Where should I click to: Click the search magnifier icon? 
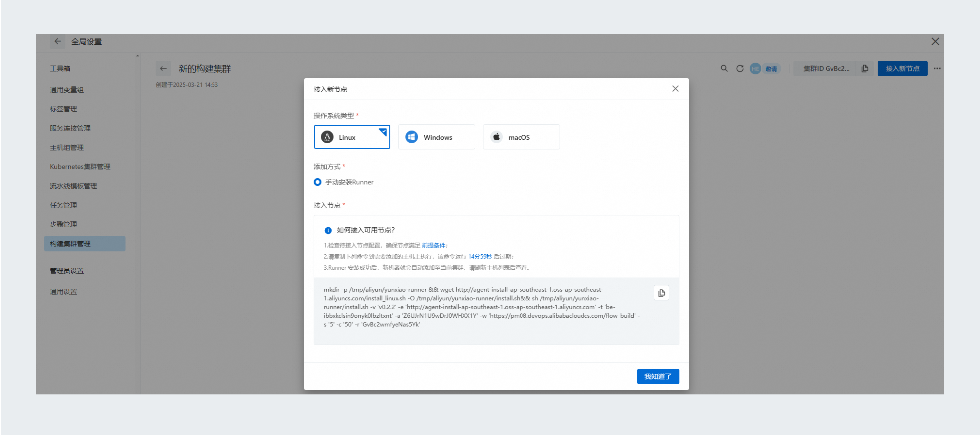724,69
